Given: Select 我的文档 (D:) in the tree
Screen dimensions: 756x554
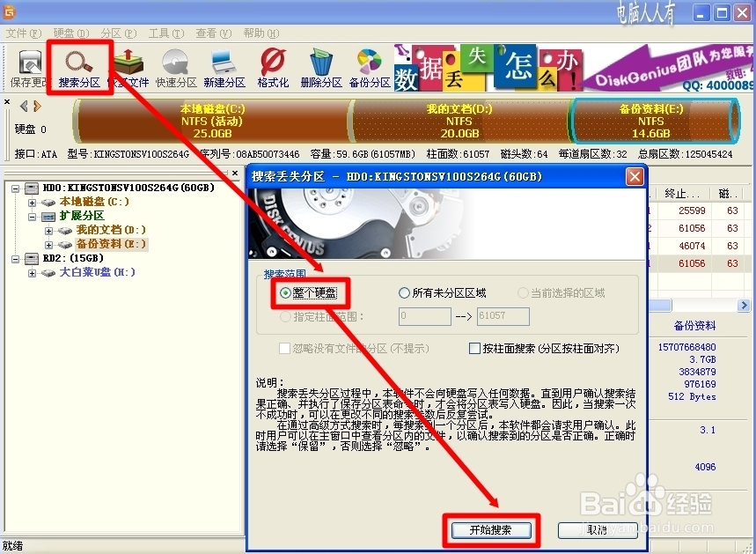Looking at the screenshot, I should point(111,230).
